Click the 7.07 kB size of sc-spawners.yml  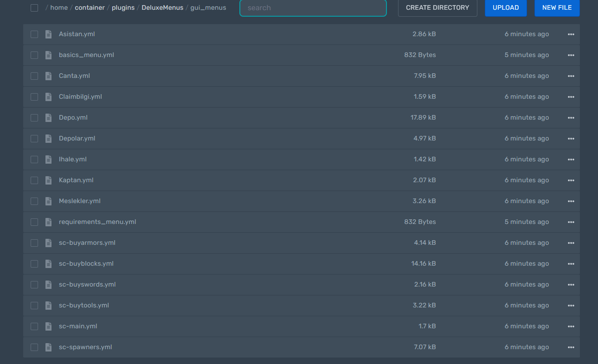coord(425,347)
